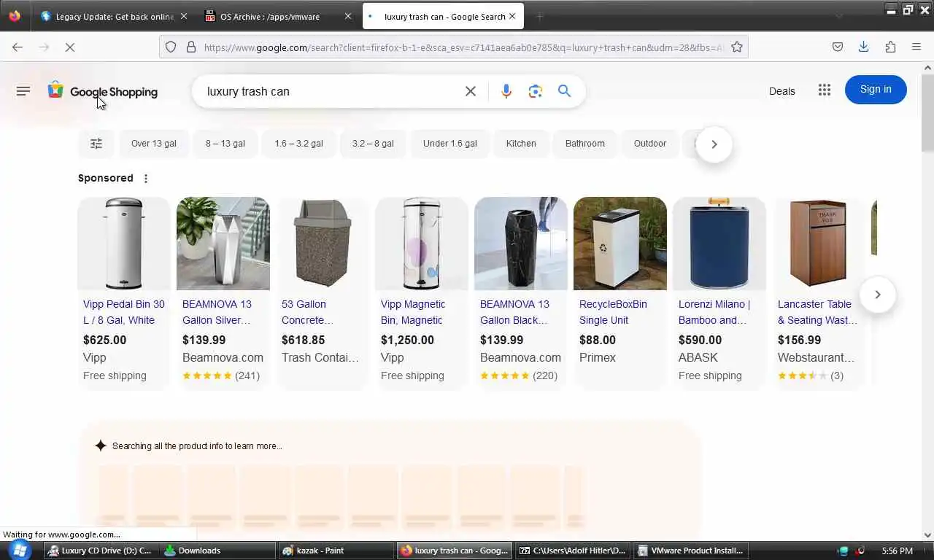Viewport: 934px width, 560px height.
Task: Bookmark this page with the star
Action: (737, 47)
